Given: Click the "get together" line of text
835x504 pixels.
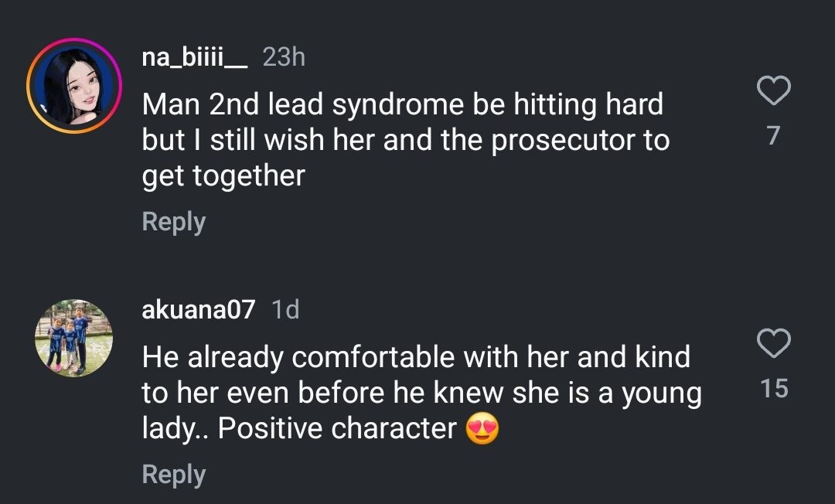Looking at the screenshot, I should pos(223,176).
